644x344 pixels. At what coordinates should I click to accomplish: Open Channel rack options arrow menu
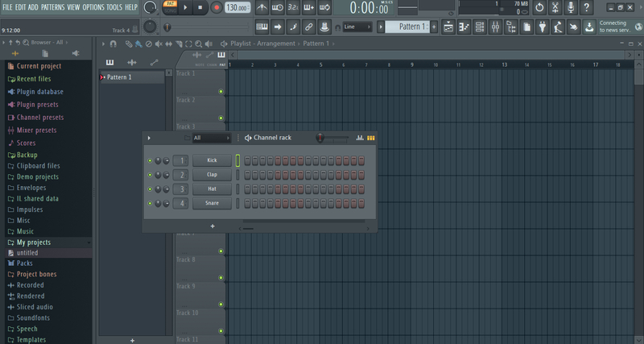coord(149,138)
